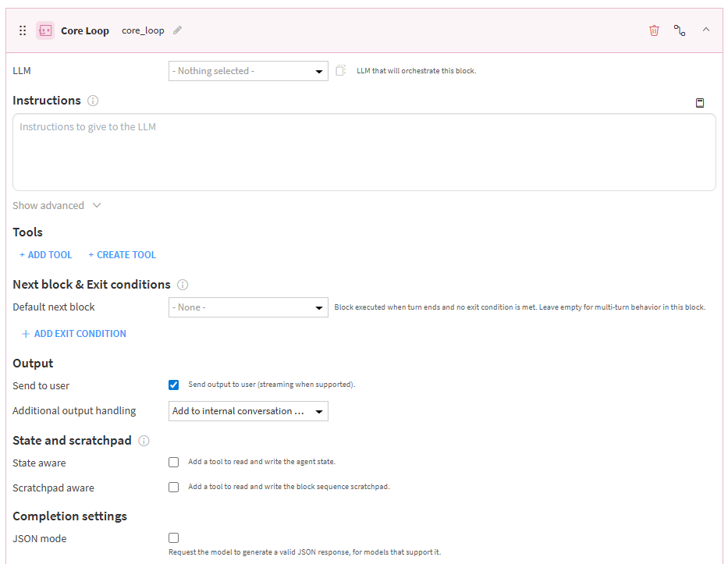This screenshot has width=728, height=564.
Task: Open the Default next block dropdown
Action: pos(248,307)
